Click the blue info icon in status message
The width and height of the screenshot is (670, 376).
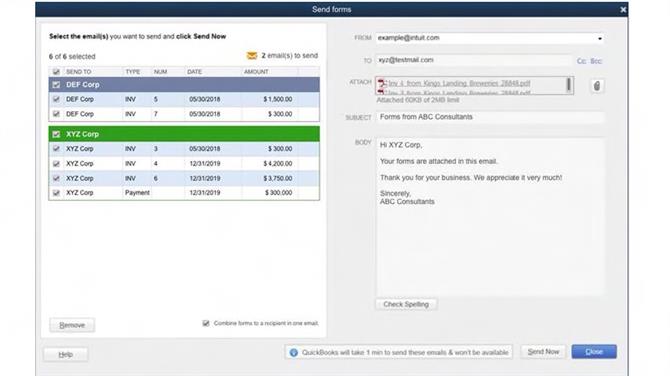(x=294, y=352)
